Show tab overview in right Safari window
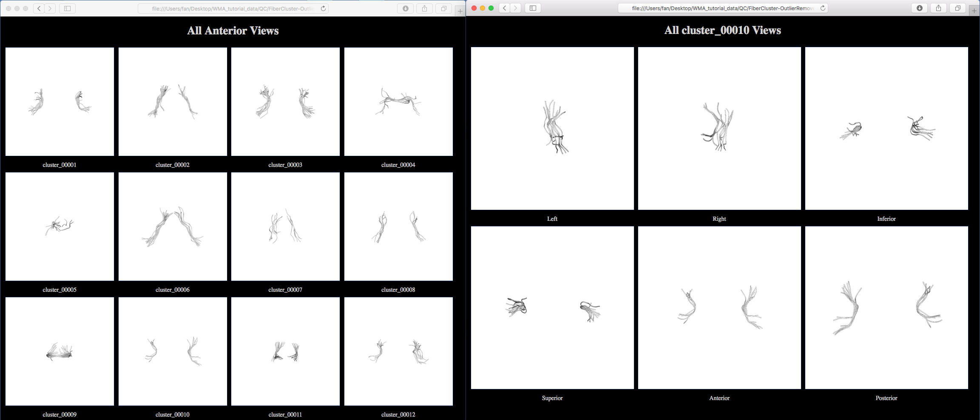 click(958, 8)
